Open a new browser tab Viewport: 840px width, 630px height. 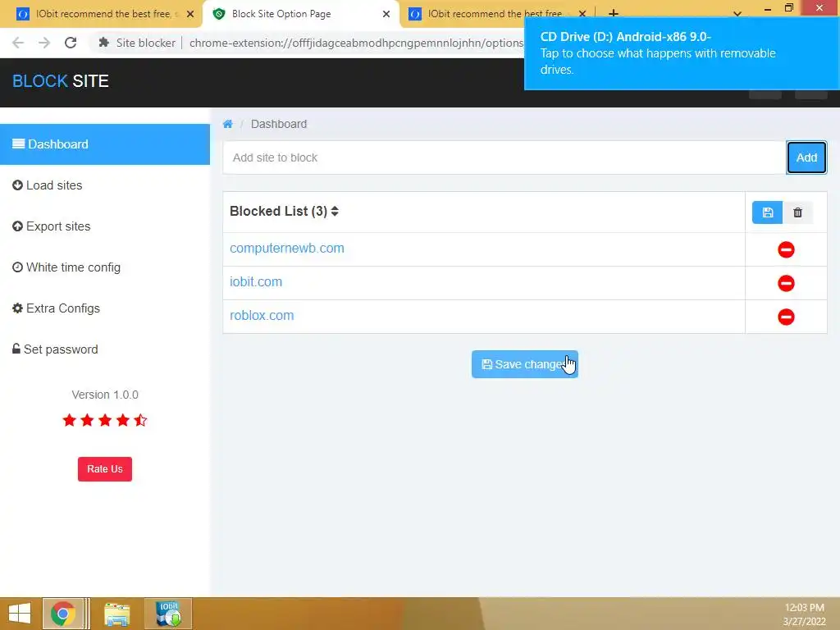click(614, 14)
